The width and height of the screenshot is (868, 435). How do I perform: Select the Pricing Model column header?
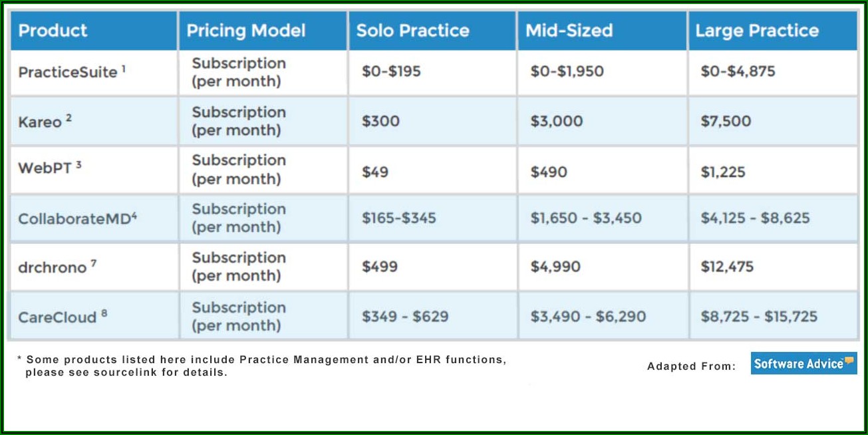[246, 31]
